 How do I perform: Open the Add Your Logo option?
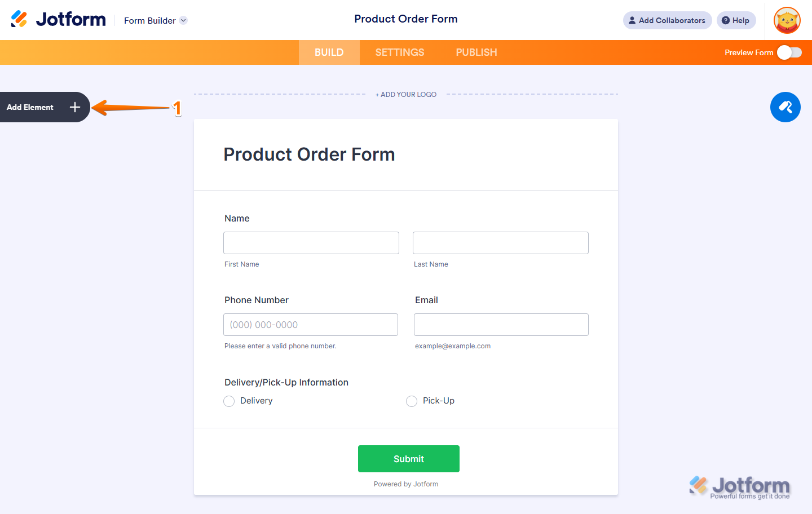click(x=405, y=94)
